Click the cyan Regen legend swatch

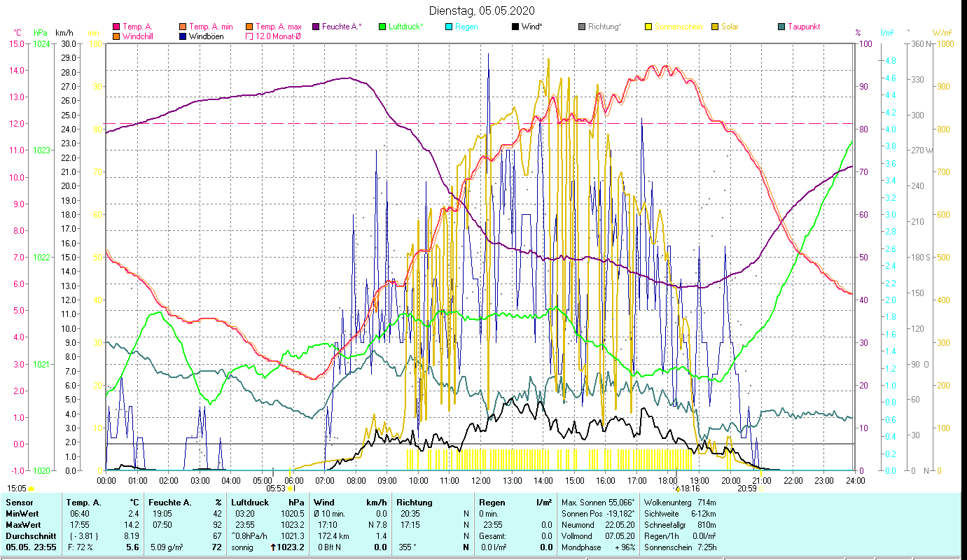[x=448, y=27]
